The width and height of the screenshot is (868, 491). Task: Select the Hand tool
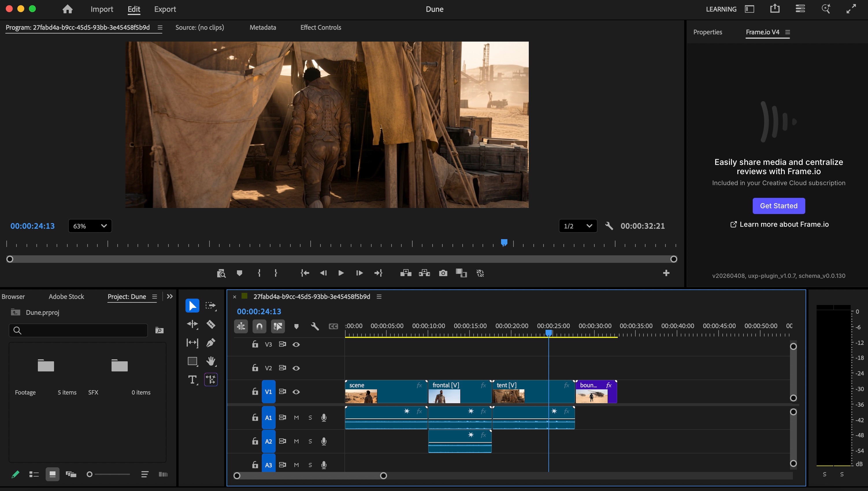pyautogui.click(x=211, y=361)
